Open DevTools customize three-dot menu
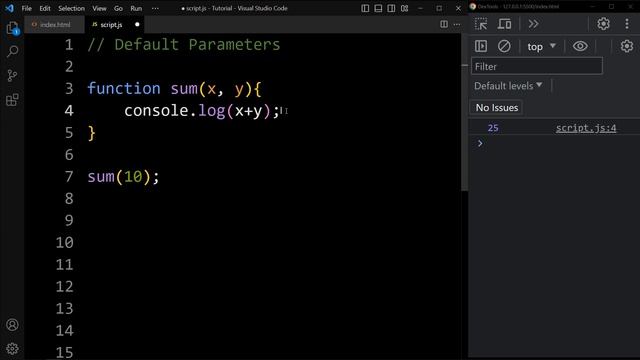Viewport: 640px width, 360px height. click(627, 24)
